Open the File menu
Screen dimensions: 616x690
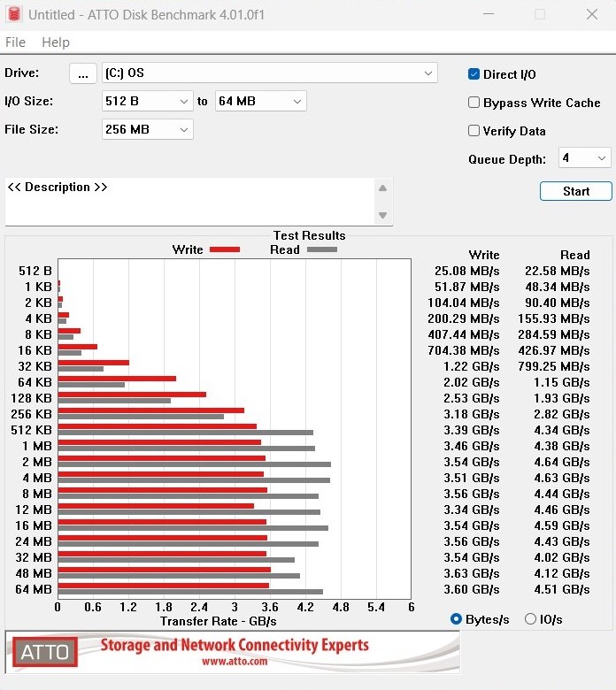click(x=15, y=42)
